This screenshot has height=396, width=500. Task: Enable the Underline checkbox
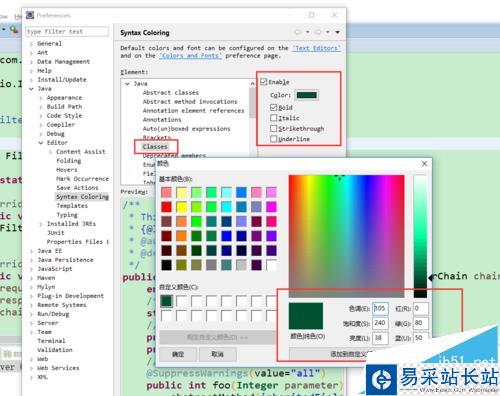[273, 139]
